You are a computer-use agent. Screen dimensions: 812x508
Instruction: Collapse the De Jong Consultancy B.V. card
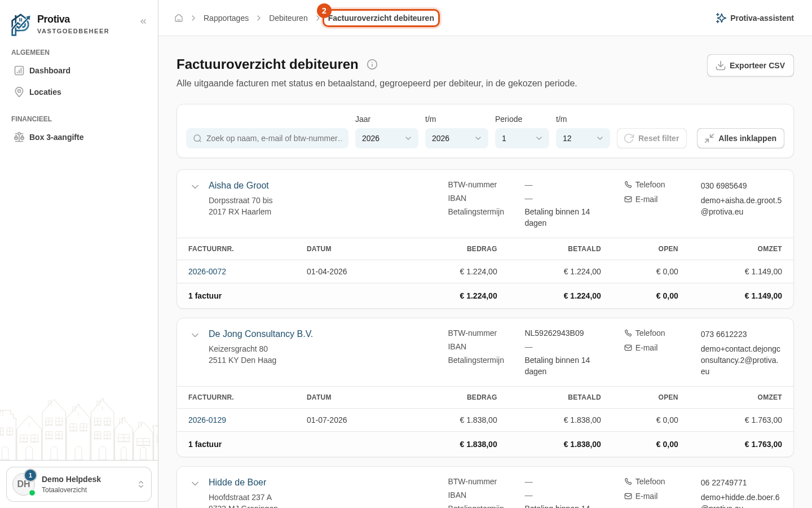195,335
